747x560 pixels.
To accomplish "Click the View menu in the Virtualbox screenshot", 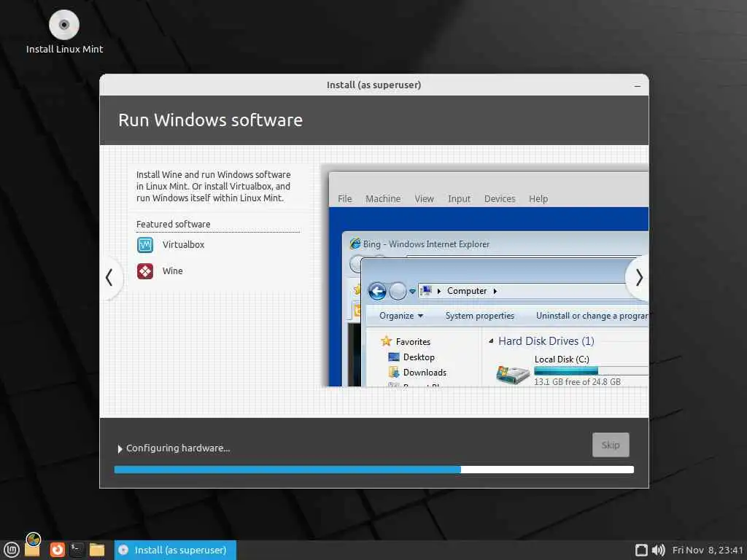I will [424, 198].
